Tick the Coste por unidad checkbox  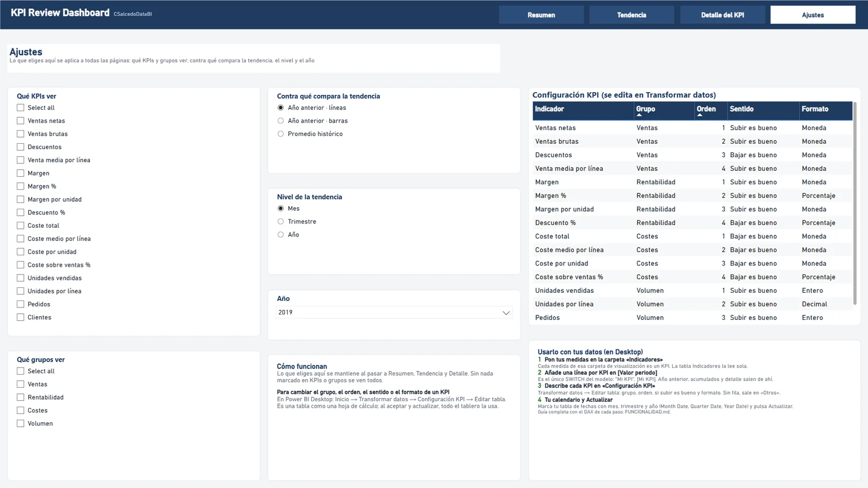click(21, 252)
